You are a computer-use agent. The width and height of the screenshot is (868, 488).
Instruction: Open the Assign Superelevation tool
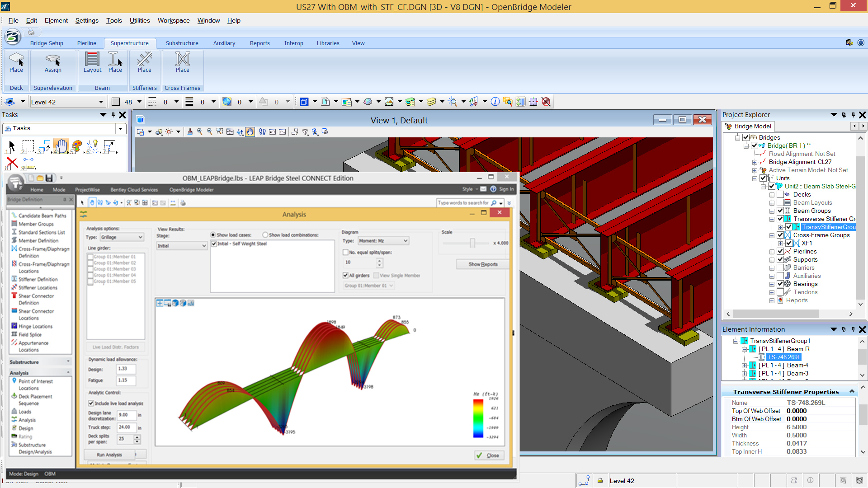pos(53,62)
